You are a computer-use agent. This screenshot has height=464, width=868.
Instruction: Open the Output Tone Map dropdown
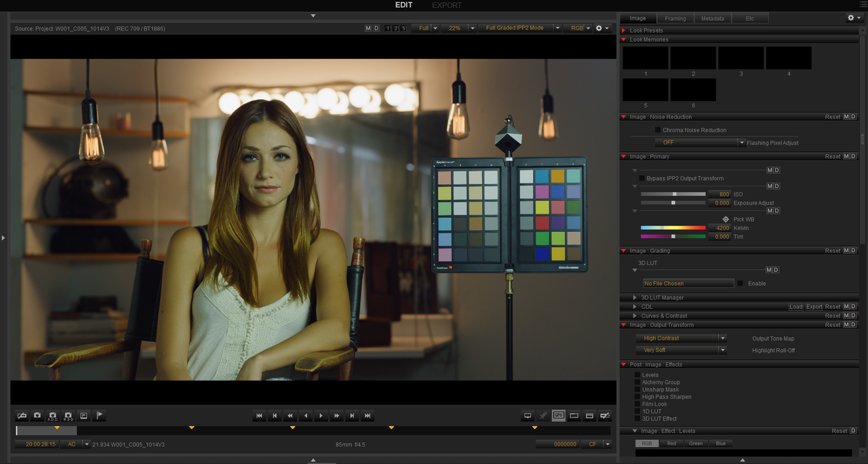pos(681,338)
